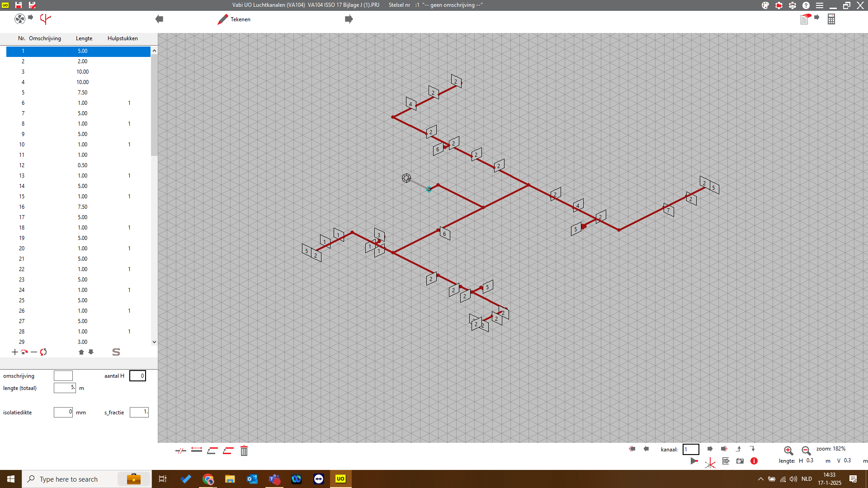Image resolution: width=868 pixels, height=488 pixels.
Task: Click the grey settings gear in title bar
Action: pyautogui.click(x=793, y=5)
